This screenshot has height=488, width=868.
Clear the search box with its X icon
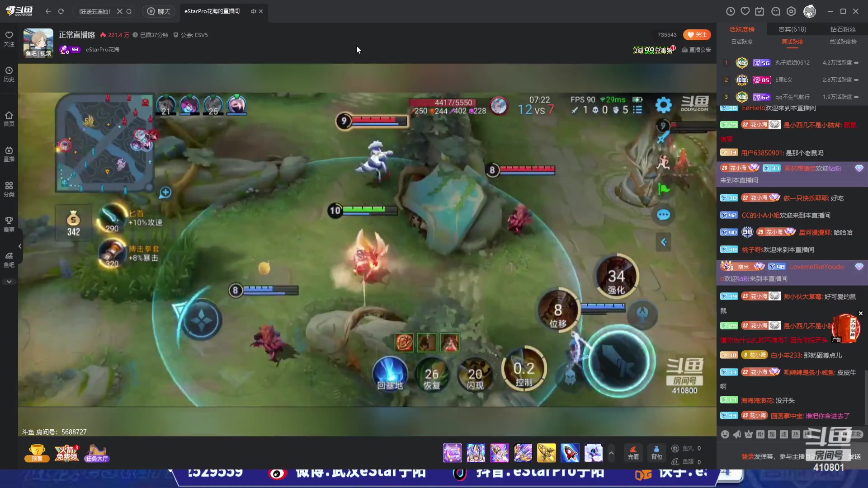pyautogui.click(x=119, y=11)
